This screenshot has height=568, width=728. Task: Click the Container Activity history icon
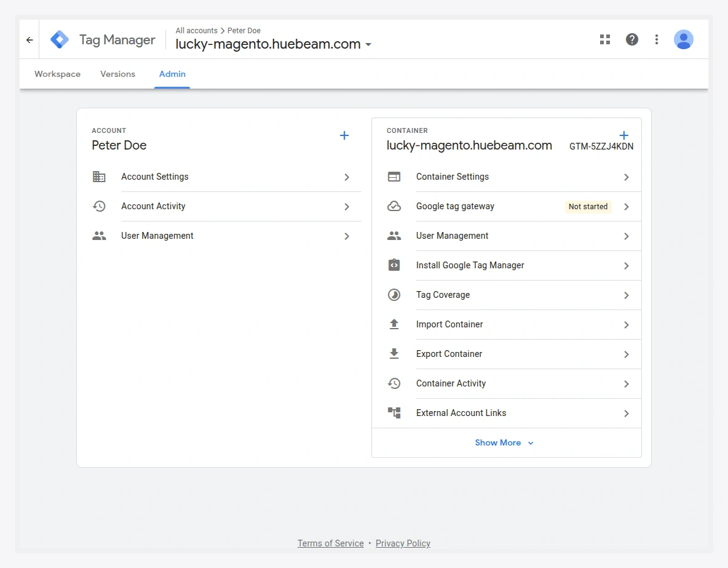click(x=394, y=383)
